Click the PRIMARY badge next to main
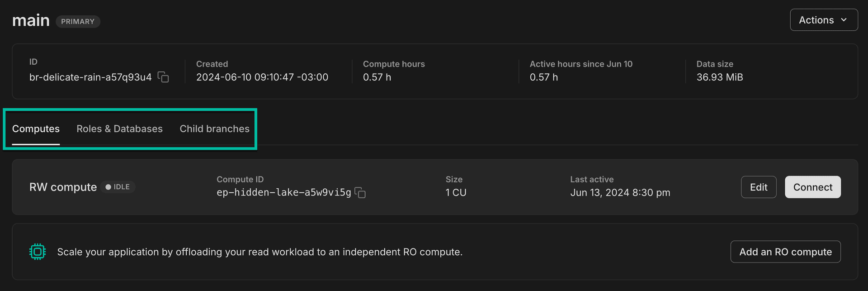 tap(78, 22)
